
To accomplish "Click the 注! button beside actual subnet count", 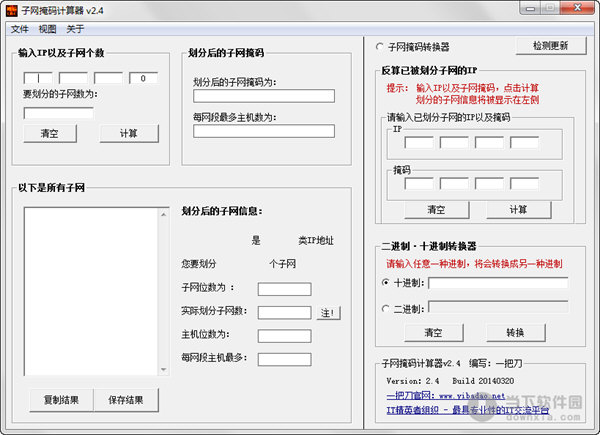I will tap(329, 312).
